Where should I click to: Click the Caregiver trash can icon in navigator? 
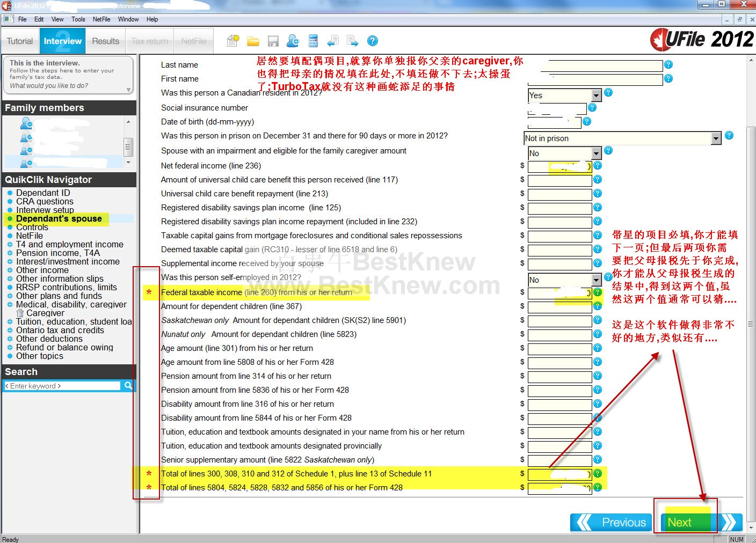(20, 313)
